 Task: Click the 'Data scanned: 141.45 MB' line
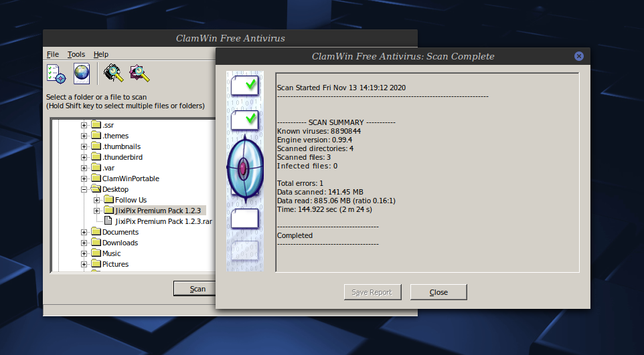pyautogui.click(x=320, y=192)
